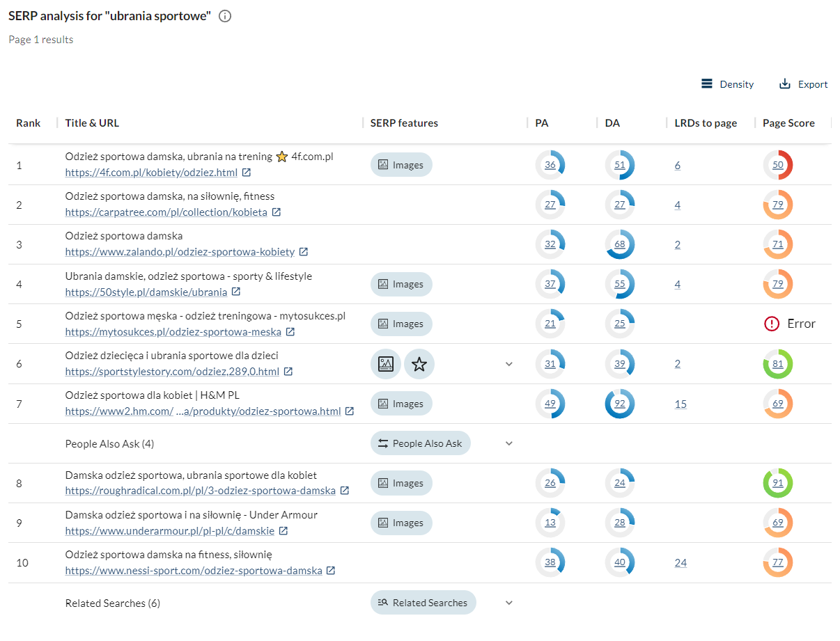Expand the Related Searches row
The image size is (840, 641).
508,603
